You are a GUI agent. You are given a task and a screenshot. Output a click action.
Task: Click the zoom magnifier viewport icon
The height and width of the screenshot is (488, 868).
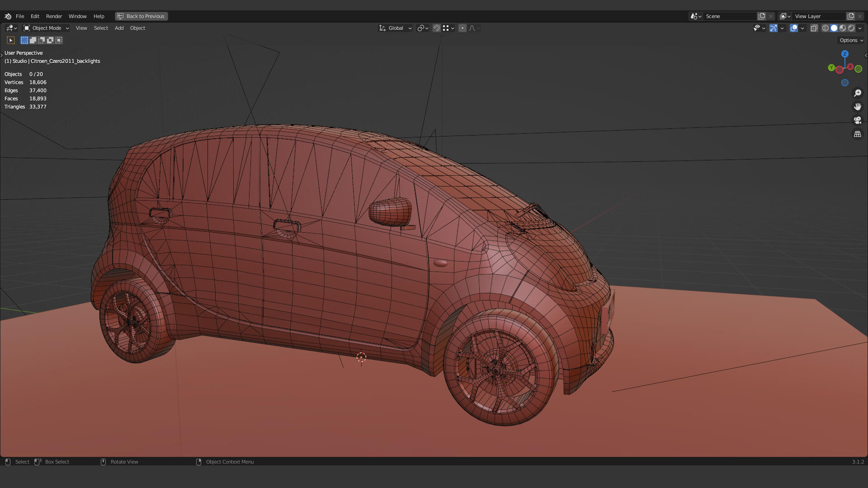pyautogui.click(x=858, y=93)
